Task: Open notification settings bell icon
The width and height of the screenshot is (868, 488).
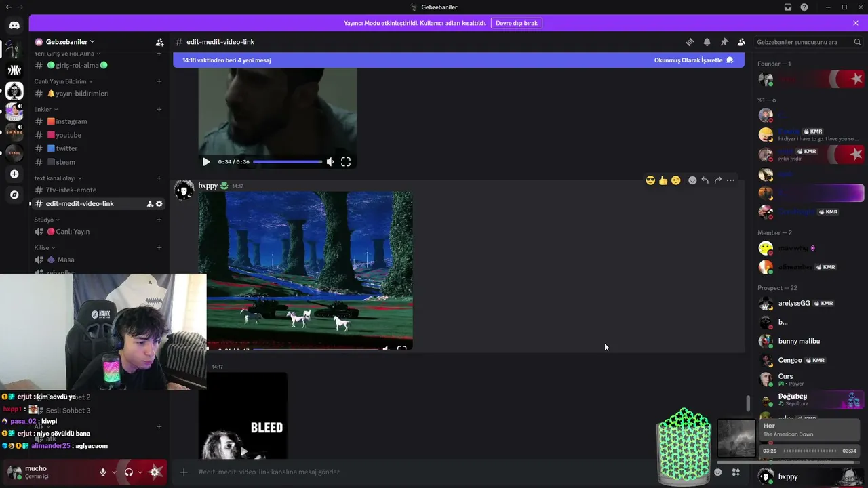Action: click(707, 42)
